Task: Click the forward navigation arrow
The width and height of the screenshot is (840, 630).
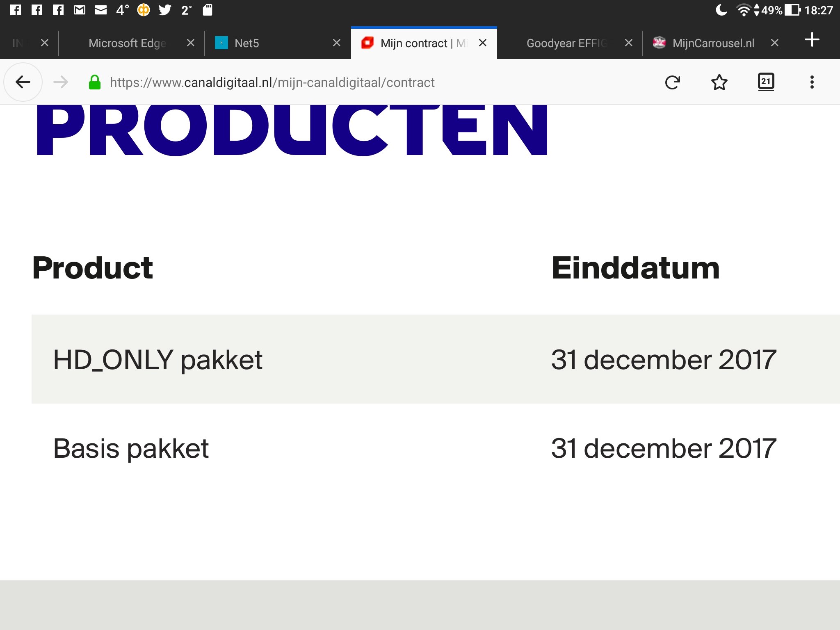Action: point(61,82)
